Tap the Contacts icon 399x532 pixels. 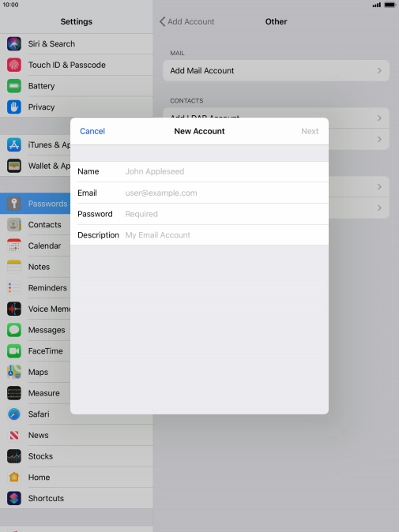pos(14,225)
